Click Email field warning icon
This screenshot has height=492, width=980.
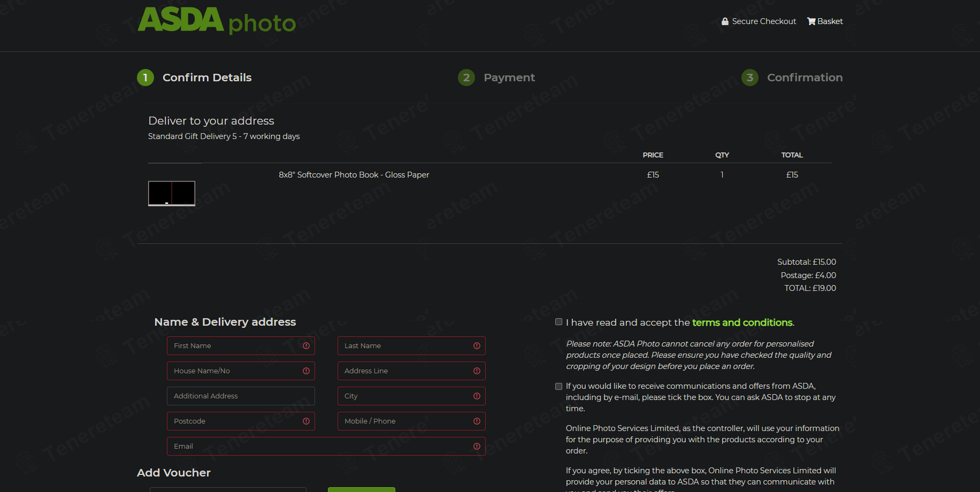pyautogui.click(x=477, y=447)
